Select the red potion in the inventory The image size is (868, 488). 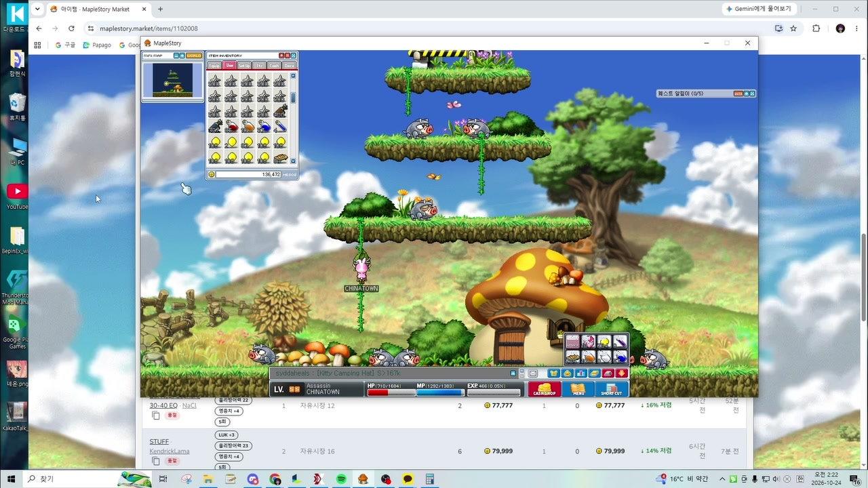(231, 127)
